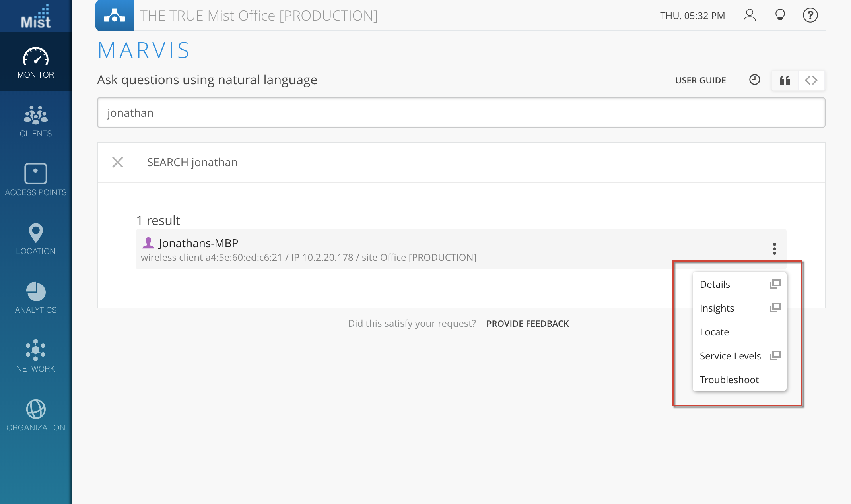Open the help question mark icon
This screenshot has width=851, height=504.
click(x=810, y=16)
